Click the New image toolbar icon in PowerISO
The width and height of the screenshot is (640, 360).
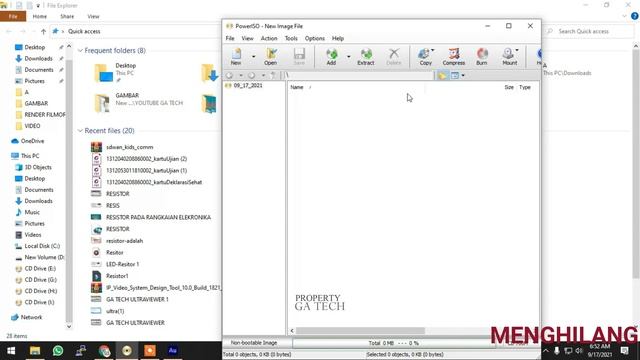pyautogui.click(x=236, y=56)
